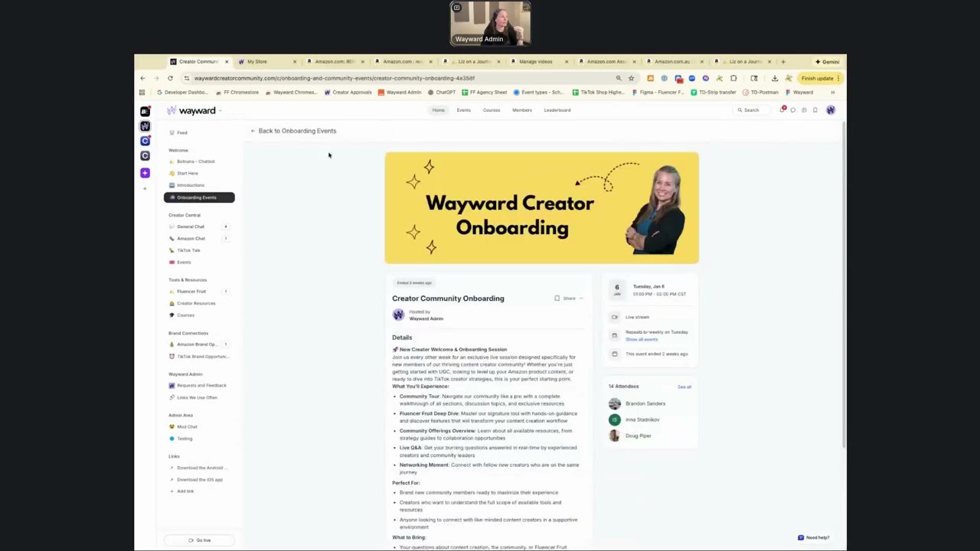Expand Wayward community switcher dropdown
This screenshot has height=551, width=980.
(x=220, y=111)
